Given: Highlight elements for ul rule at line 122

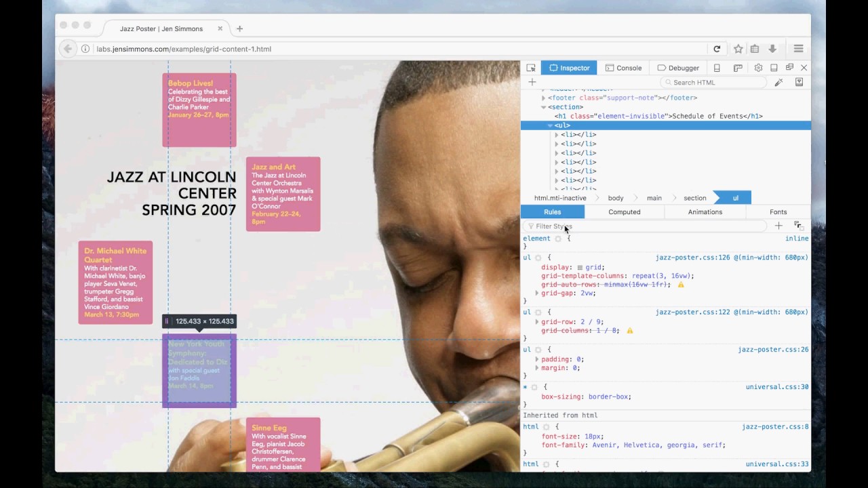Looking at the screenshot, I should point(538,312).
